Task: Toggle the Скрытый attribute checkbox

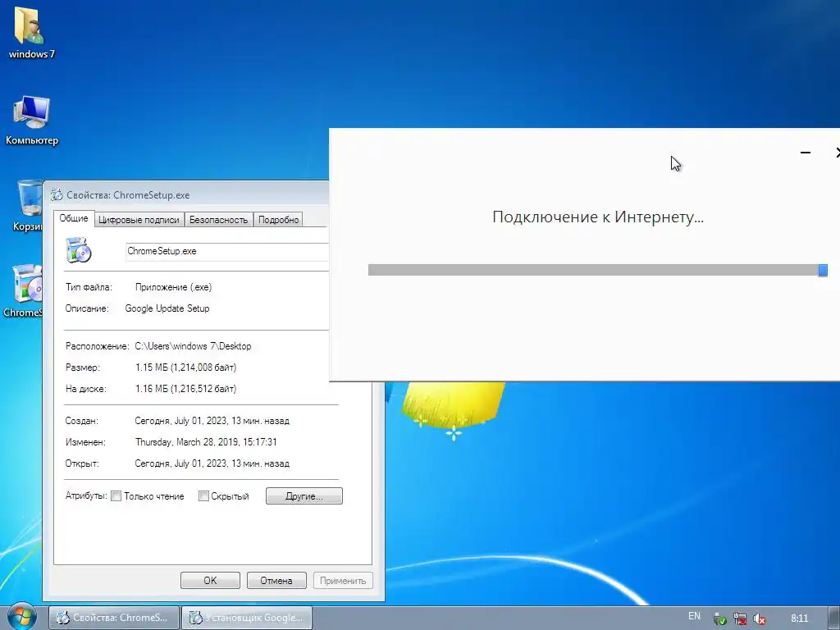Action: coord(203,496)
